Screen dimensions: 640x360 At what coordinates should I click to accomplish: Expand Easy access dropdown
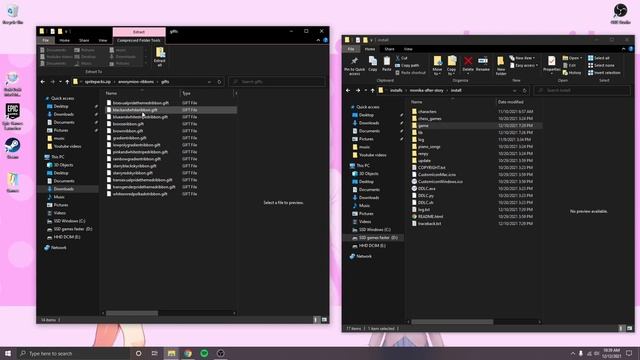coord(524,65)
